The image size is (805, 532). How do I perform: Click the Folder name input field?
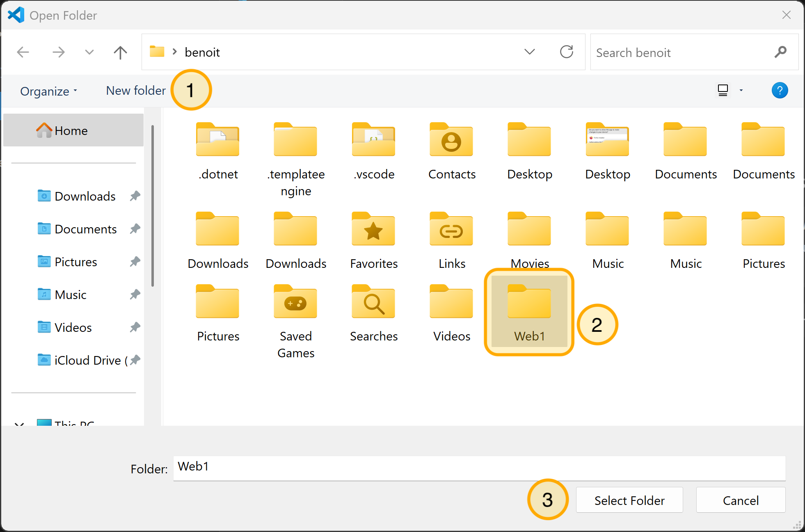click(x=479, y=468)
